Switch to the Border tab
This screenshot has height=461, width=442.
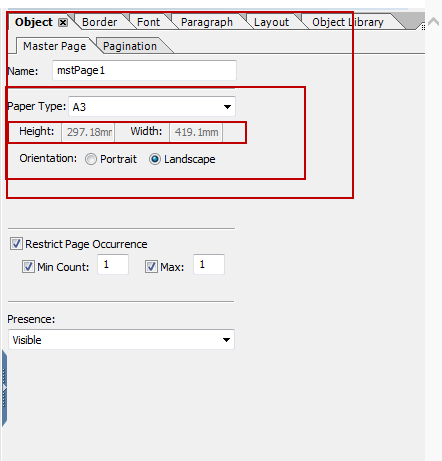(99, 22)
